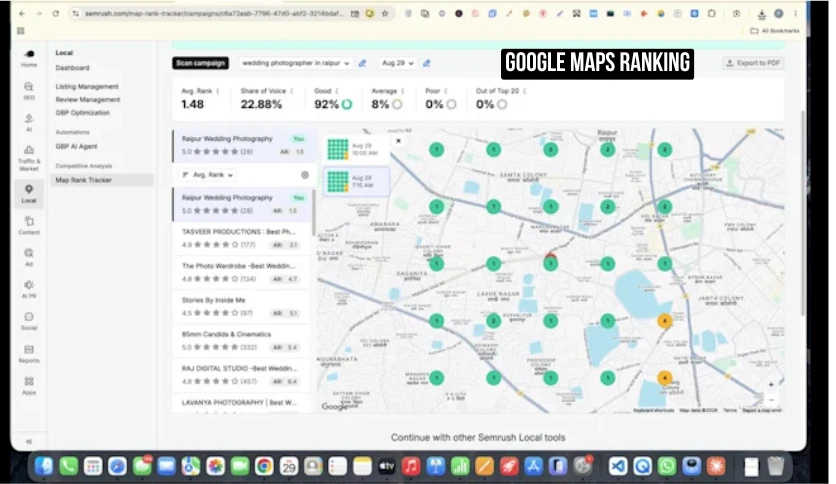836x484 pixels.
Task: Show info tooltip for Good metric
Action: (x=337, y=91)
